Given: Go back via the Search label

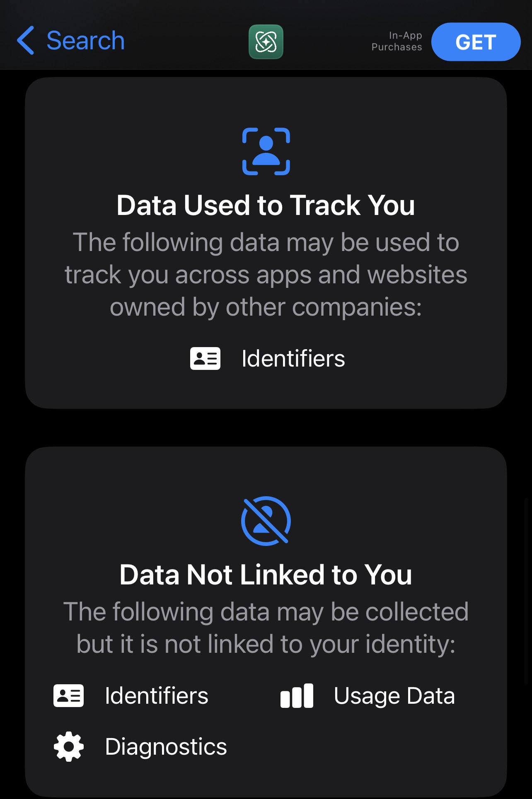Looking at the screenshot, I should point(85,41).
